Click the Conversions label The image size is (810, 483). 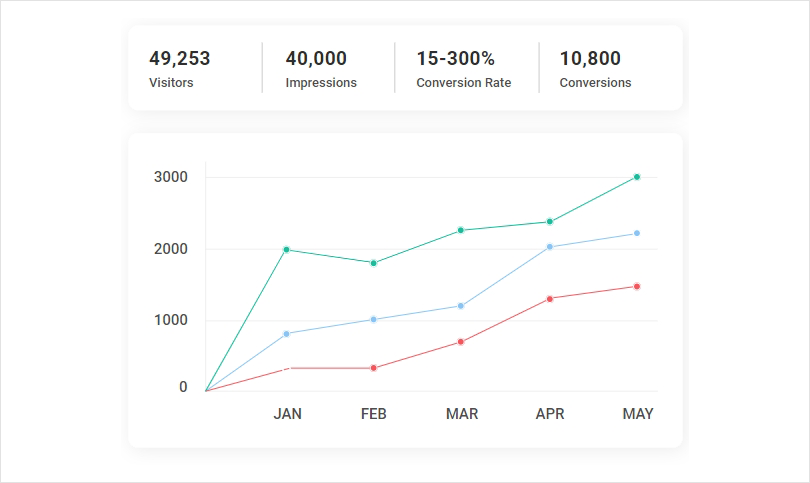point(595,83)
